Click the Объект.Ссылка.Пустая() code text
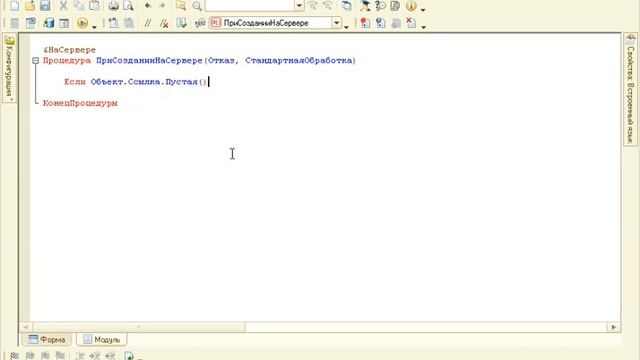 coord(149,82)
